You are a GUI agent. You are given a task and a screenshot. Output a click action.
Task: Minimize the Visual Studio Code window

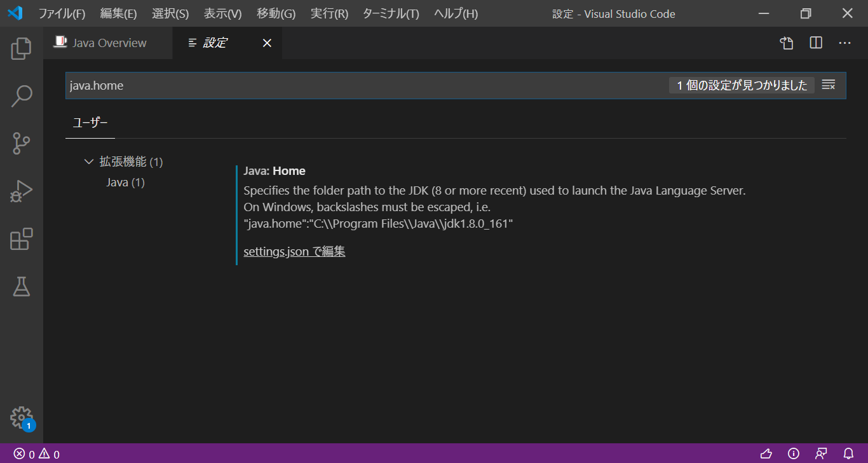(764, 13)
